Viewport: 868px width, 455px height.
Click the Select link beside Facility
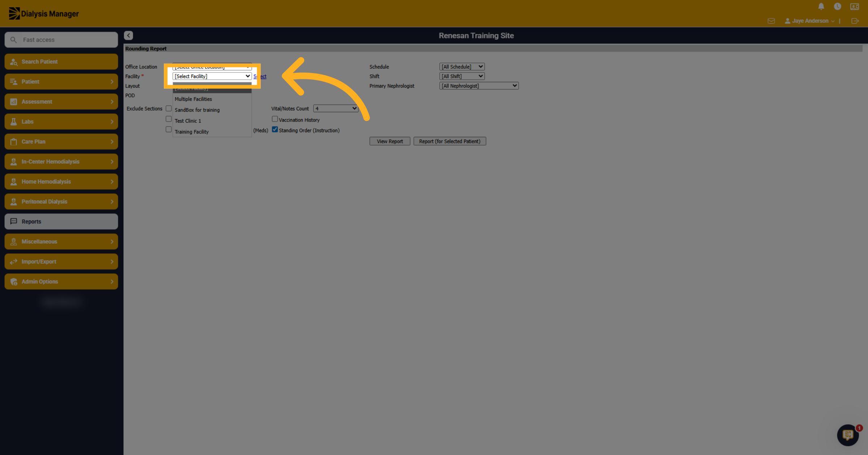260,76
